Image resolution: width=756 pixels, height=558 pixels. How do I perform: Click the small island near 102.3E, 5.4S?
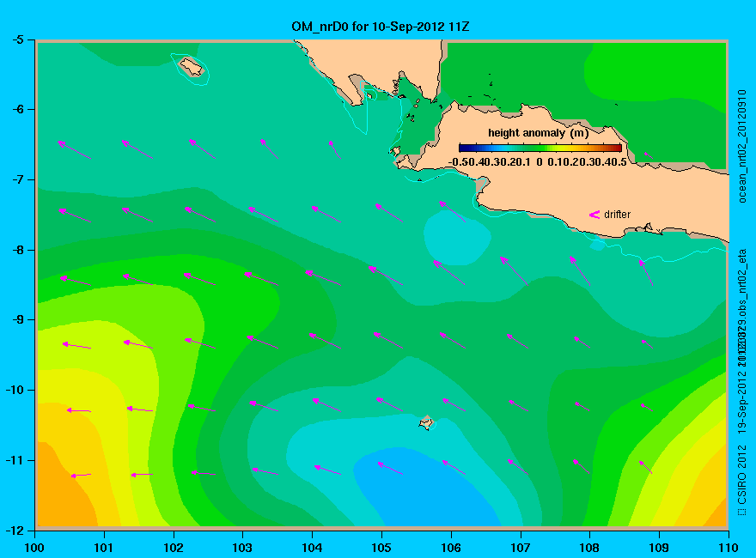click(x=192, y=66)
